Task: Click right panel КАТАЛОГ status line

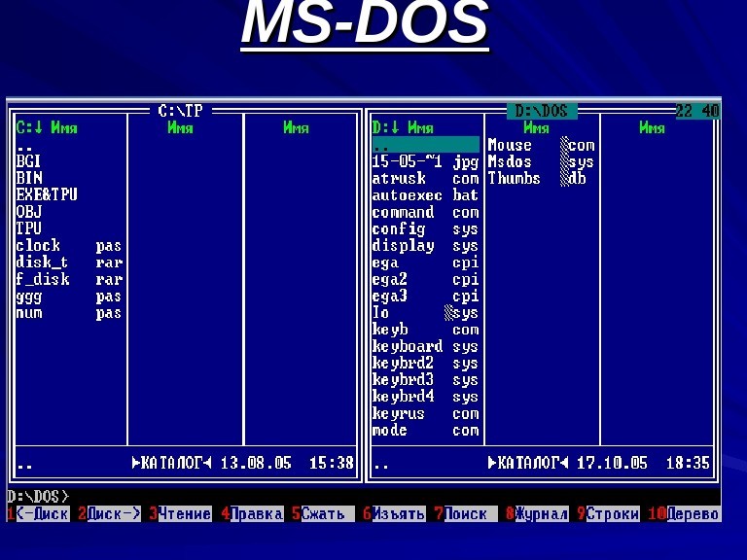Action: point(542,463)
